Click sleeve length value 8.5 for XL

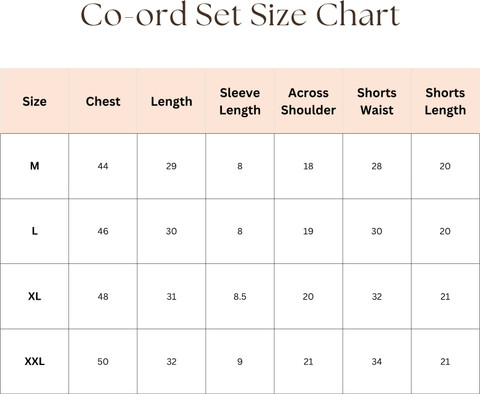click(x=240, y=296)
